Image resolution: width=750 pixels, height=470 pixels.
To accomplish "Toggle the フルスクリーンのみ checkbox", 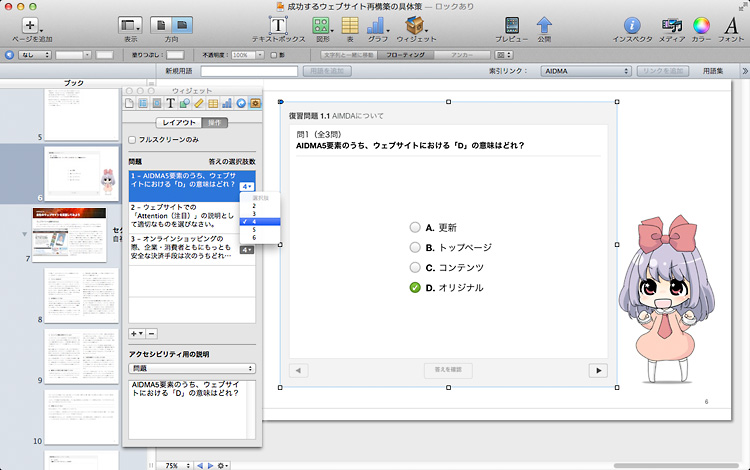I will [x=132, y=140].
